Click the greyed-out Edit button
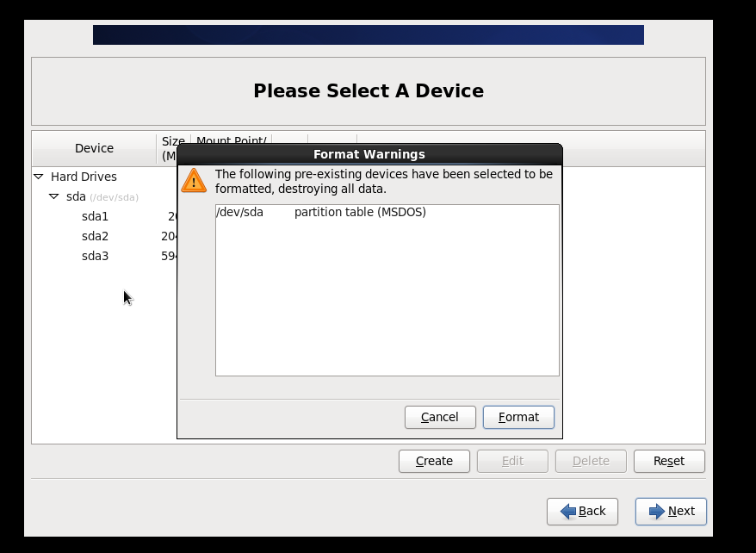The image size is (756, 553). click(512, 461)
